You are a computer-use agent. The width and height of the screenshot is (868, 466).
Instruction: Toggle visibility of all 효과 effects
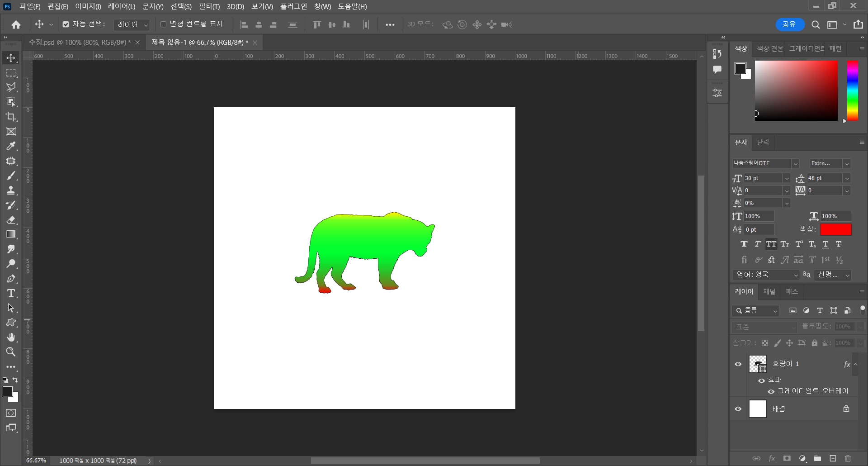(x=762, y=380)
